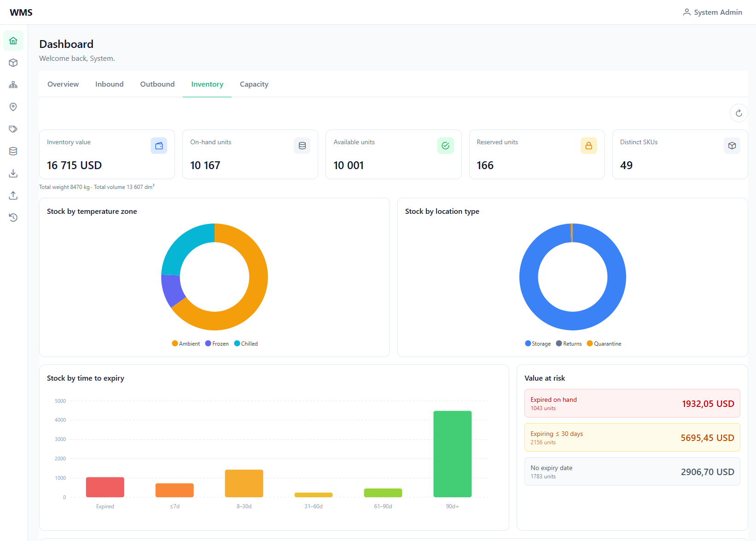Open the hierarchy structure sidebar icon
756x541 pixels.
(13, 85)
